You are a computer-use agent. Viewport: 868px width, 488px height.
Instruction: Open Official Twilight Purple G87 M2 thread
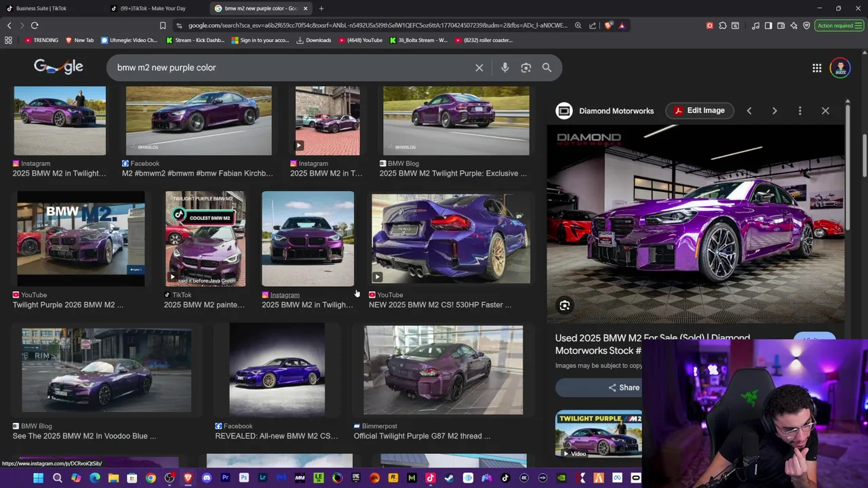coord(443,370)
